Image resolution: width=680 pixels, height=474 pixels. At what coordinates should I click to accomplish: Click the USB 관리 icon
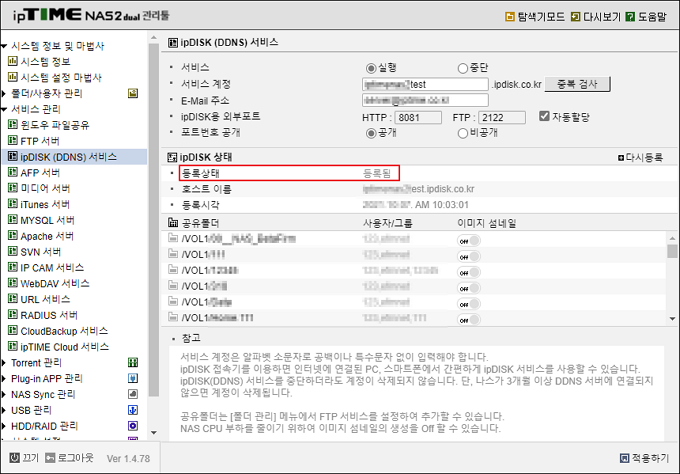click(x=133, y=410)
